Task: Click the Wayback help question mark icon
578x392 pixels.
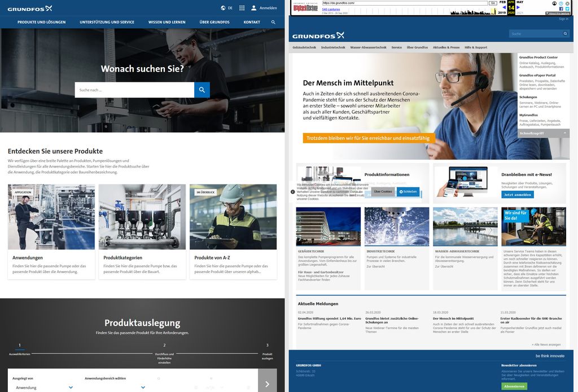Action: coord(561,4)
